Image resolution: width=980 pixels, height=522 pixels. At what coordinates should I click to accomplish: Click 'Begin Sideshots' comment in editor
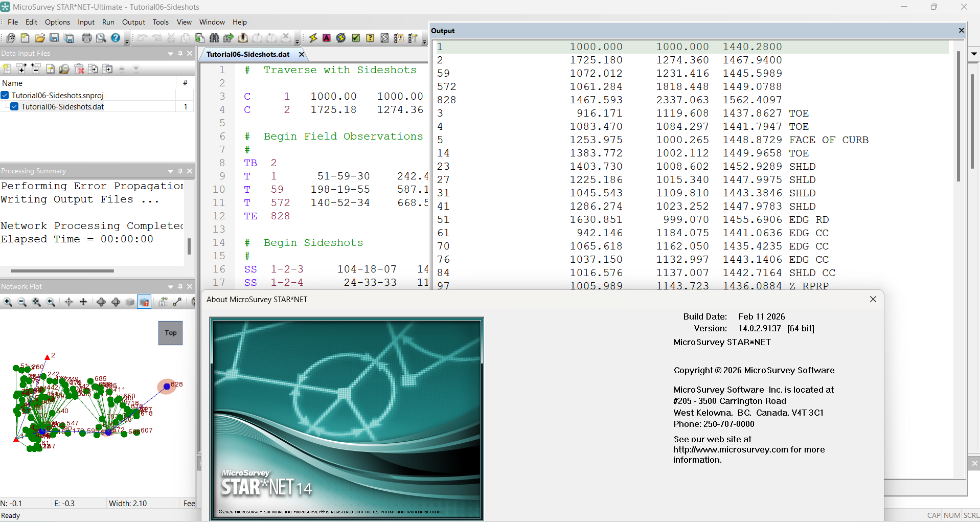click(x=313, y=243)
